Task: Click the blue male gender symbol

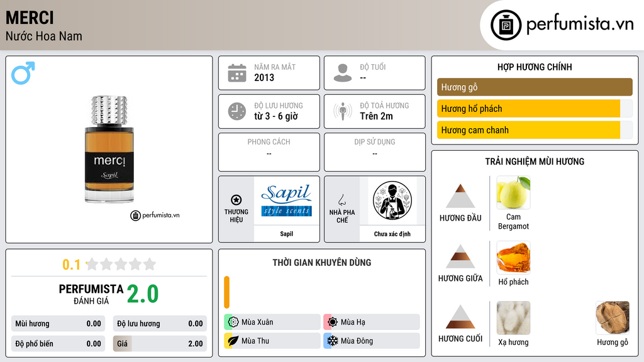Action: pos(23,73)
